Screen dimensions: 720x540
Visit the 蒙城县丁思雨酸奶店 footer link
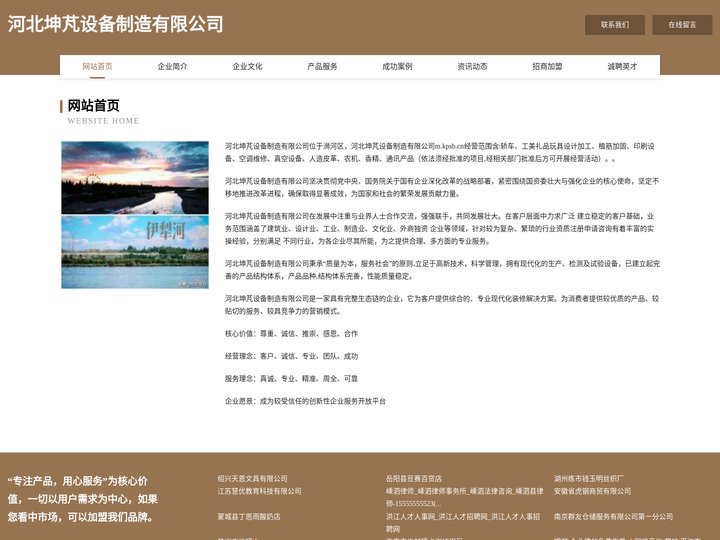point(249,517)
